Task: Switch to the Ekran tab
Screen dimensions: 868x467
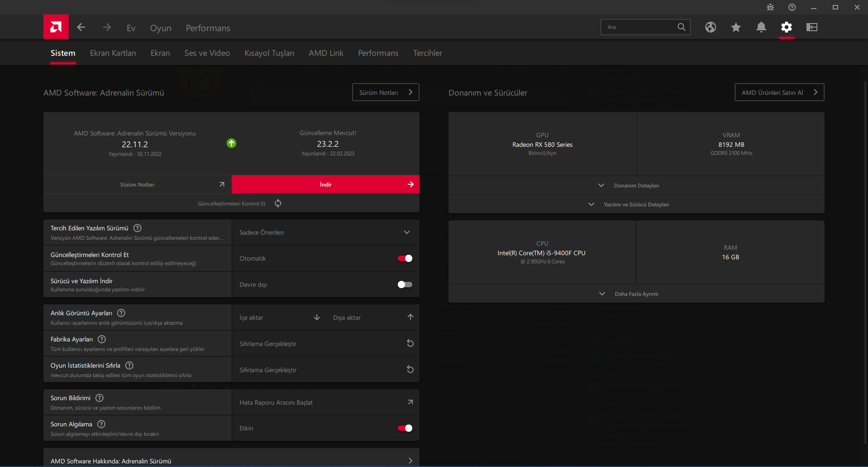Action: (160, 53)
